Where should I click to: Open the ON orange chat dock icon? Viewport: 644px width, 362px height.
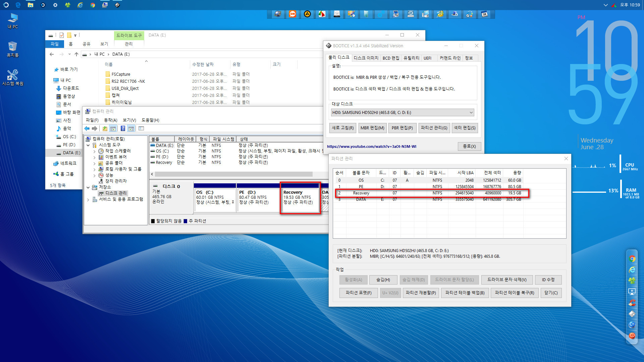[292, 14]
